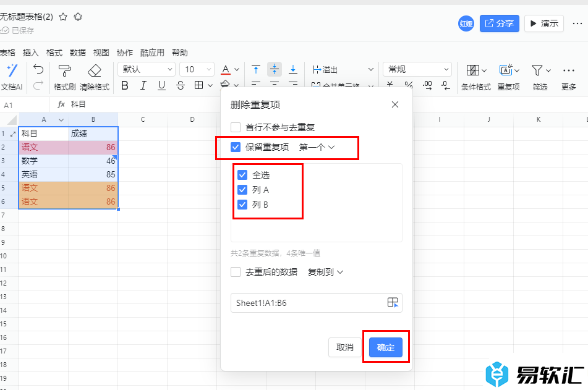Undo the last action
Viewport: 588px width, 390px height.
click(x=38, y=69)
